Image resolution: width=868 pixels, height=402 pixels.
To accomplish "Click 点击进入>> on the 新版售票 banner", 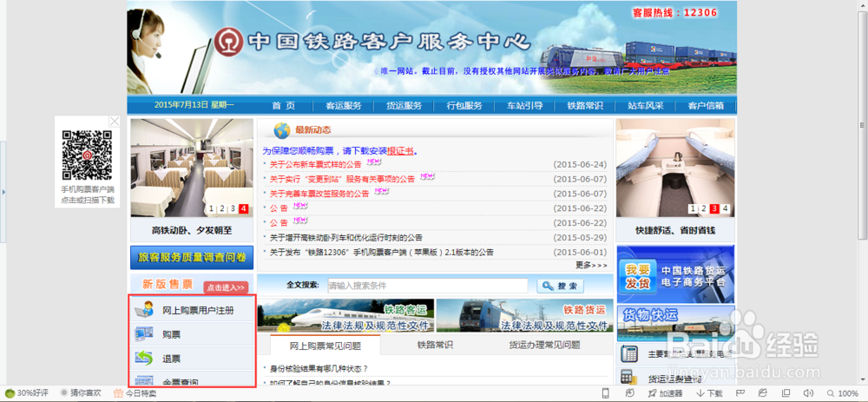I will click(x=226, y=287).
